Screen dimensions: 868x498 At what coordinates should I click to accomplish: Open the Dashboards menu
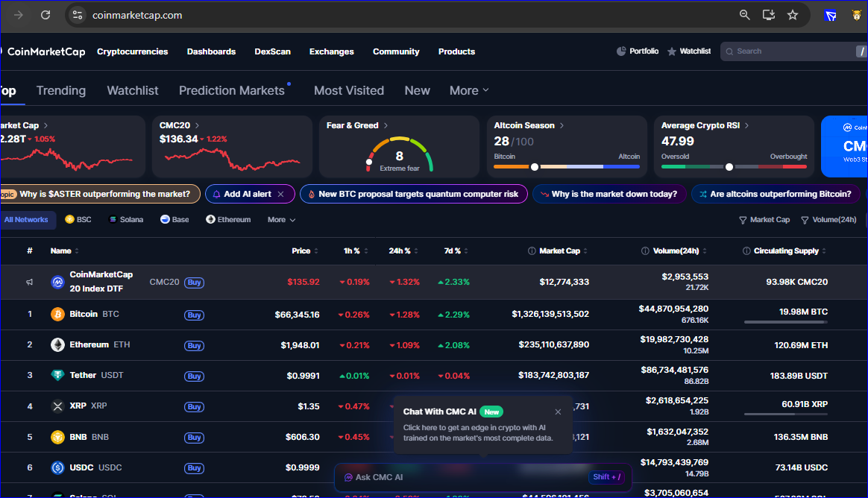(x=212, y=51)
